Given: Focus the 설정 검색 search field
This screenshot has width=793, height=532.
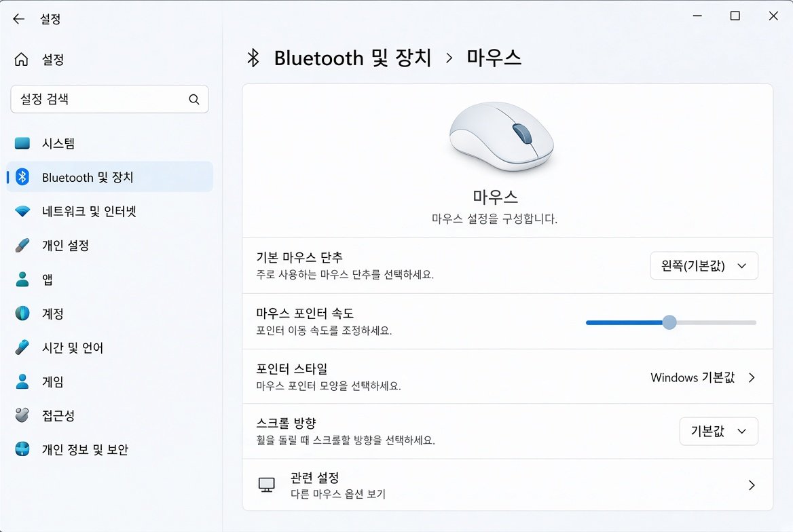Looking at the screenshot, I should [109, 99].
